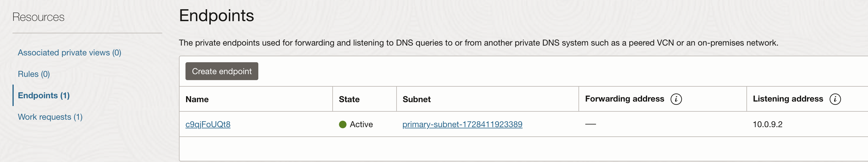The width and height of the screenshot is (868, 162).
Task: Click the Listening address info icon
Action: click(x=835, y=99)
